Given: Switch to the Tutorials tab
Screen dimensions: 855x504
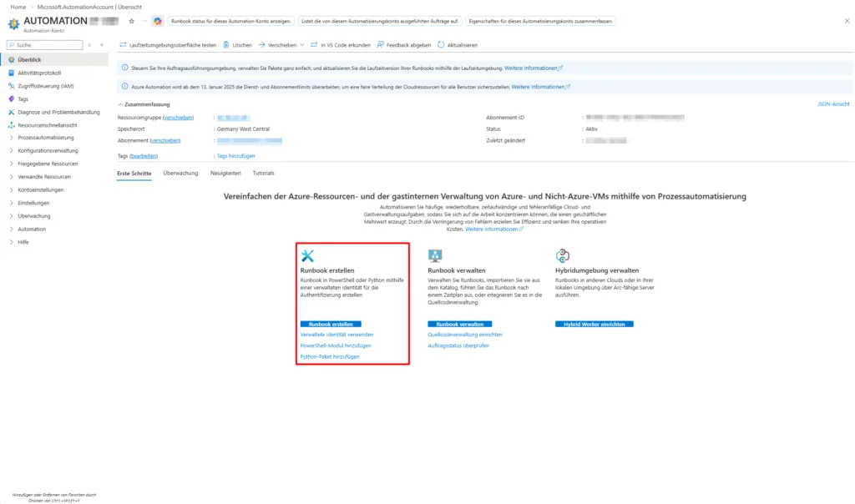Looking at the screenshot, I should (263, 173).
